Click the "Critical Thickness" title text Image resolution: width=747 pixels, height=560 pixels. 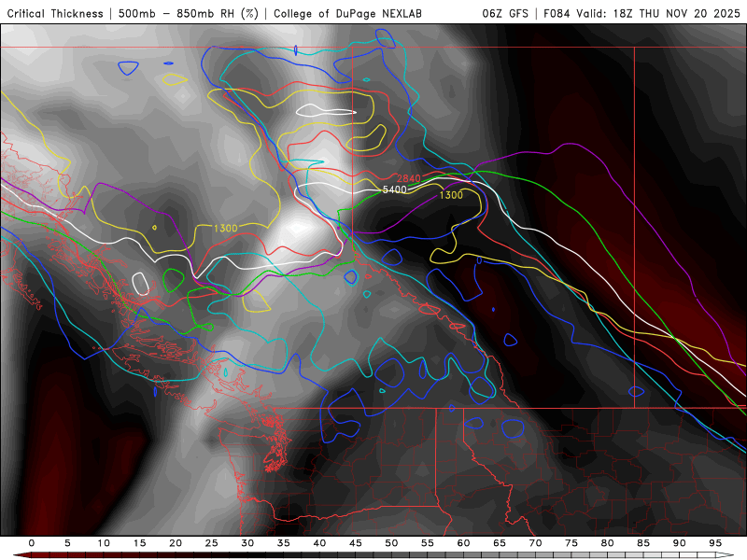[x=55, y=13]
